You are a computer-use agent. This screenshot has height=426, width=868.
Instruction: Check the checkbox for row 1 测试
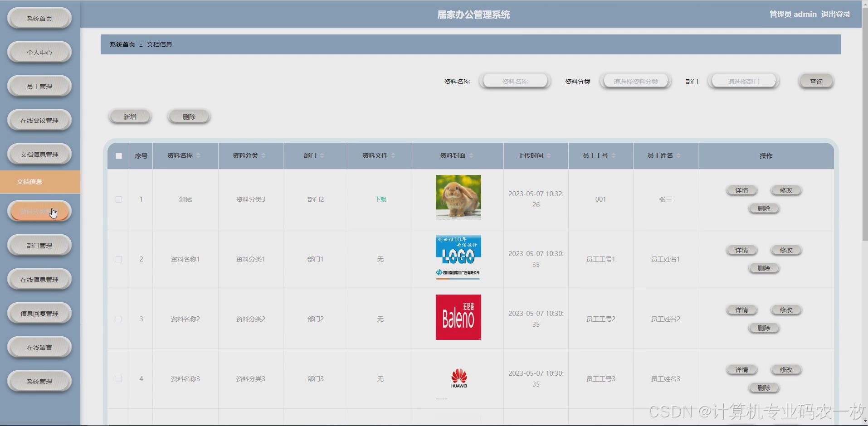tap(118, 199)
